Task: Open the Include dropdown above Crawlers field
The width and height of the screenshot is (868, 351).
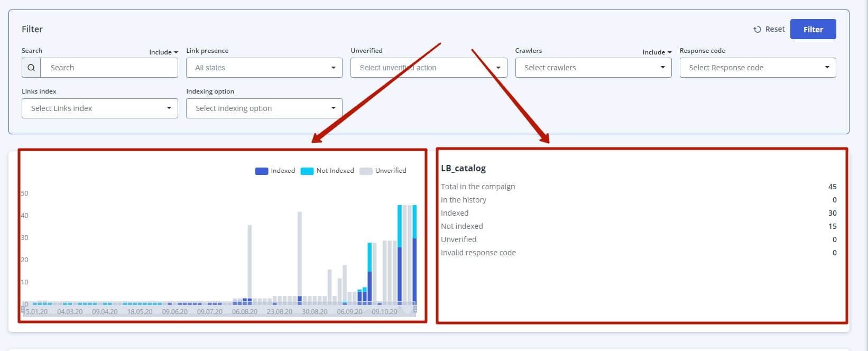Action: coord(657,52)
